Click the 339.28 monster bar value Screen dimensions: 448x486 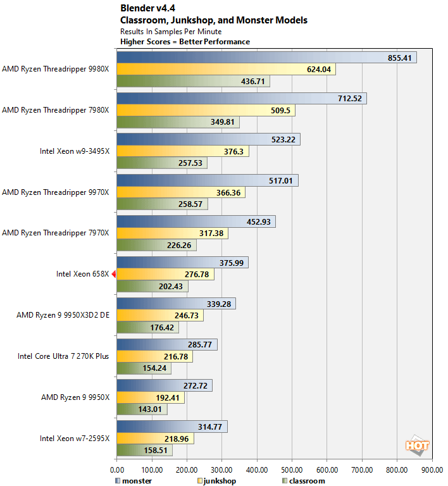click(x=219, y=304)
